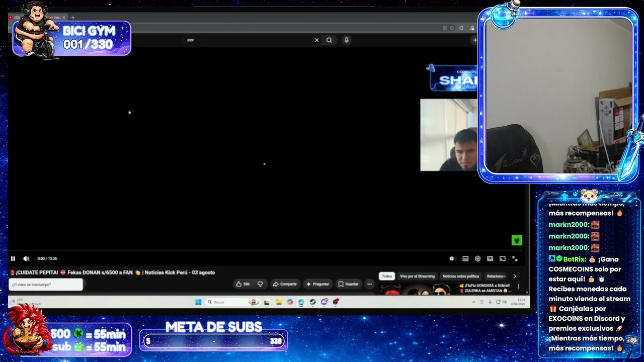Bookmark the page with the star icon
Viewport: 644px width, 362px height.
[x=452, y=28]
